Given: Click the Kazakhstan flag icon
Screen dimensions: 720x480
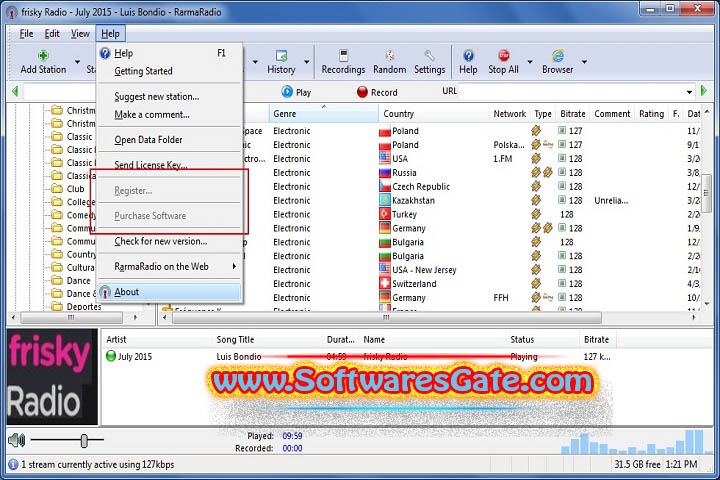Looking at the screenshot, I should click(385, 200).
